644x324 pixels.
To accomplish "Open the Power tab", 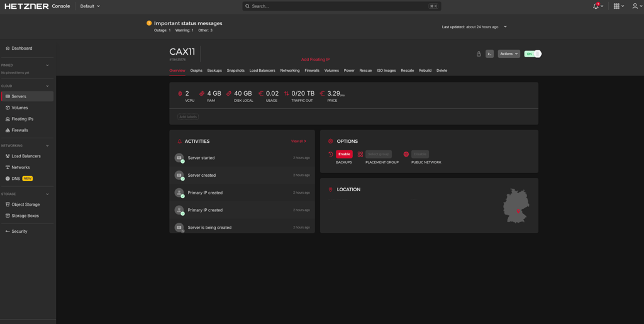I will pyautogui.click(x=349, y=70).
